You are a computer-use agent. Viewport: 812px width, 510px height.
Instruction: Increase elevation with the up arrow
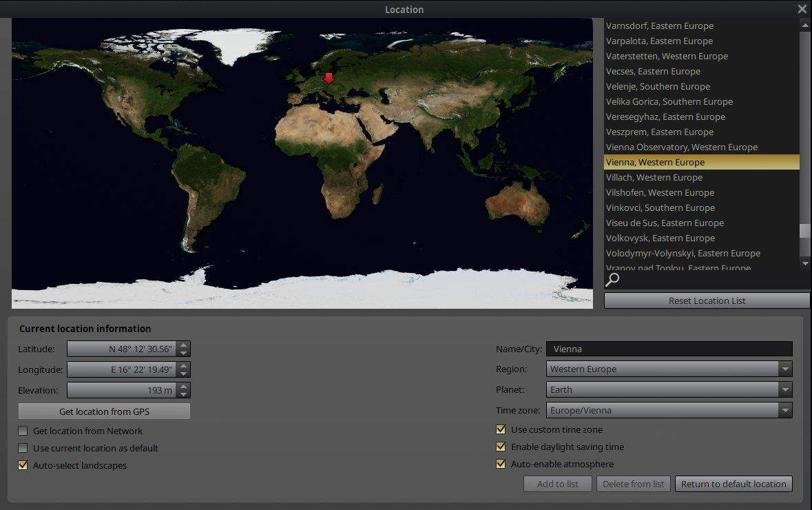pyautogui.click(x=183, y=386)
